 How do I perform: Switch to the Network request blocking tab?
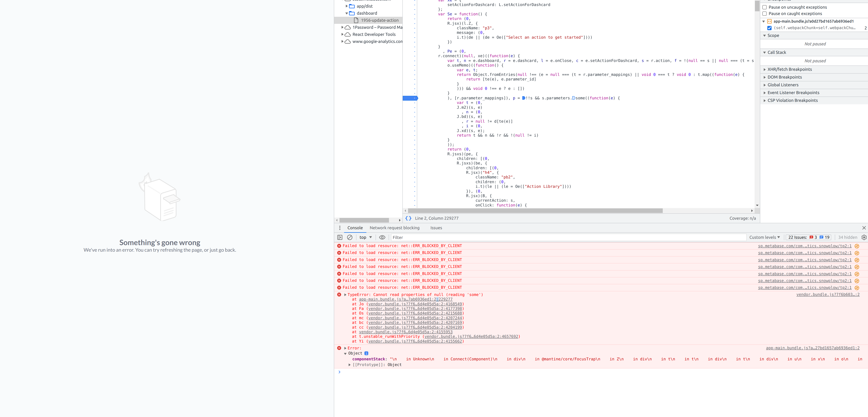(394, 228)
